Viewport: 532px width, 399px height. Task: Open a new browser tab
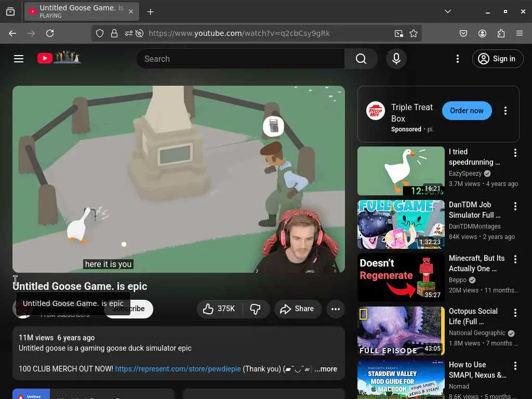[x=150, y=12]
